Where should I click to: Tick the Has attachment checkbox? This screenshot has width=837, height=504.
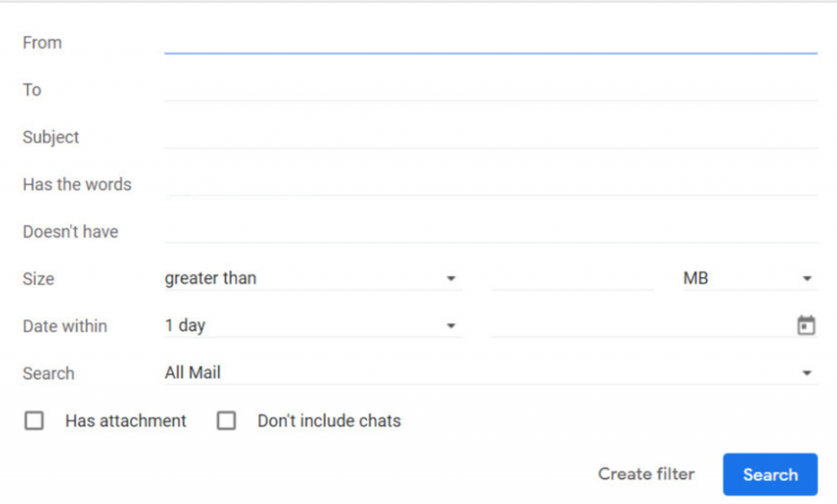point(34,420)
